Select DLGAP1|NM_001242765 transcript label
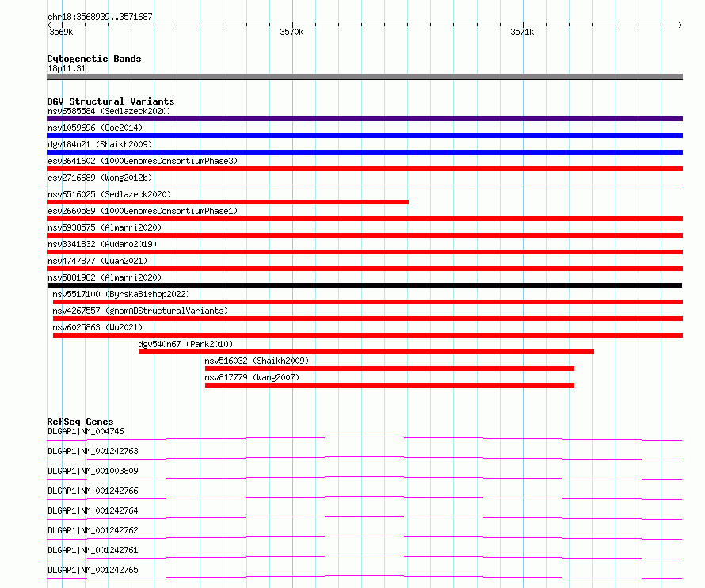This screenshot has height=588, width=705. click(93, 570)
